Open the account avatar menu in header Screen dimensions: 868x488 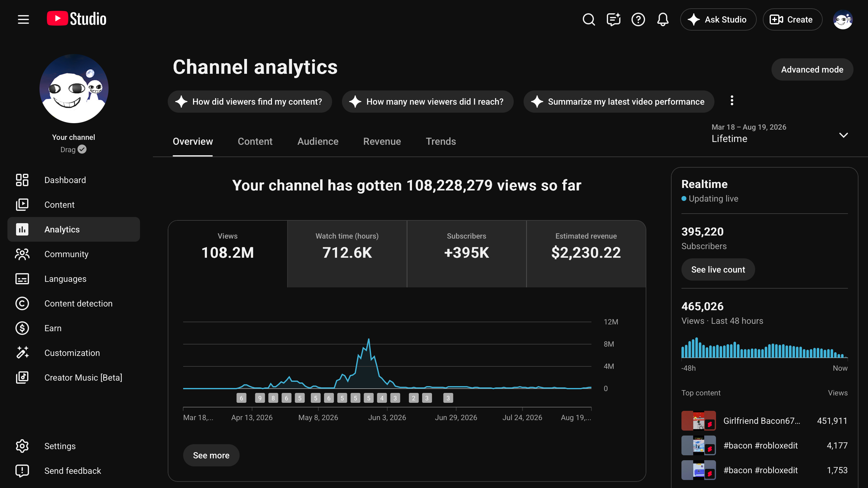pyautogui.click(x=842, y=19)
